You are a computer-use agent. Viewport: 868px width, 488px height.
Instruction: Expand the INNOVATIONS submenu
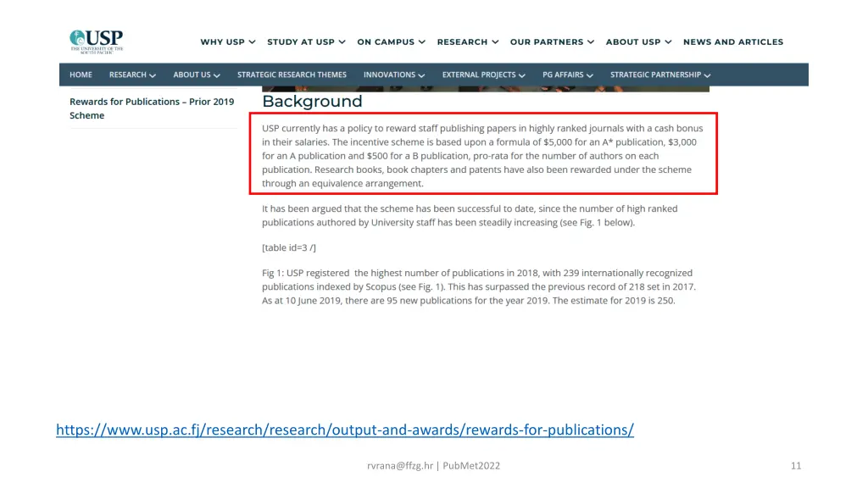pos(394,75)
